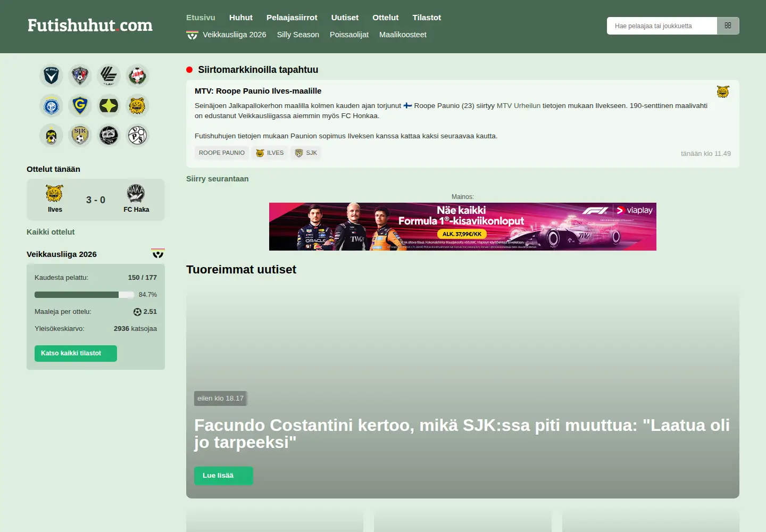Open the Kaikki ottelut link
Image resolution: width=766 pixels, height=532 pixels.
[51, 232]
